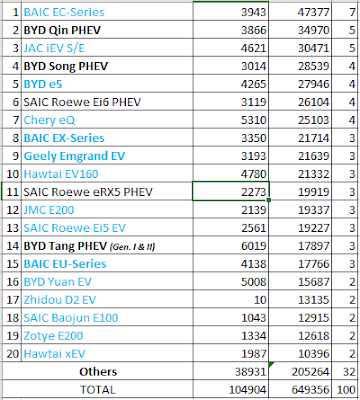
Task: Select the Zhidou D2 EV cell
Action: tap(107, 300)
